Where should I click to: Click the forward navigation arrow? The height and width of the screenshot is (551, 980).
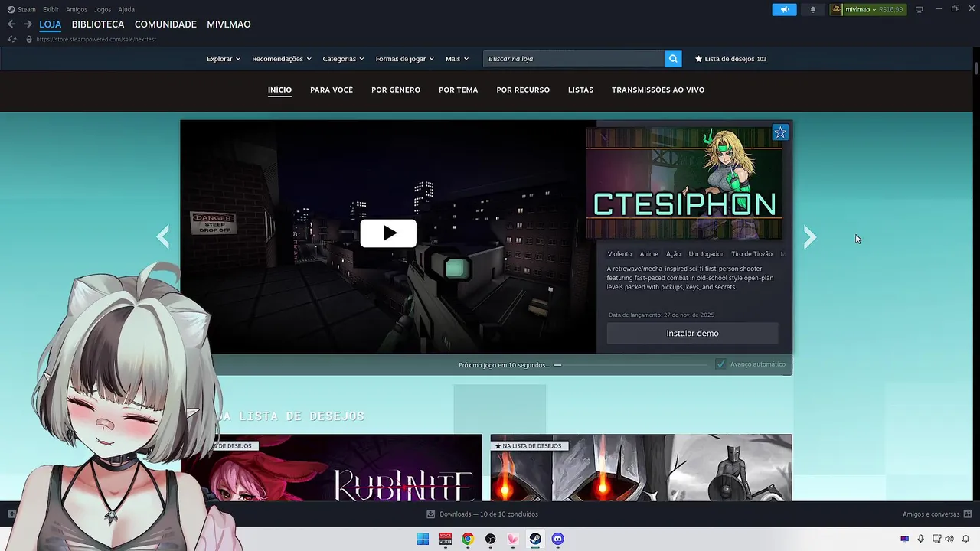click(28, 24)
